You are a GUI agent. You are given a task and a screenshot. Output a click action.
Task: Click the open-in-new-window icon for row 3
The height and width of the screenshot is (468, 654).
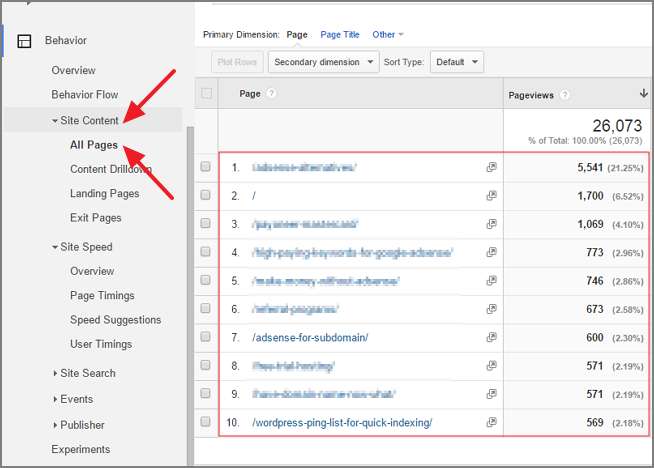click(x=491, y=224)
